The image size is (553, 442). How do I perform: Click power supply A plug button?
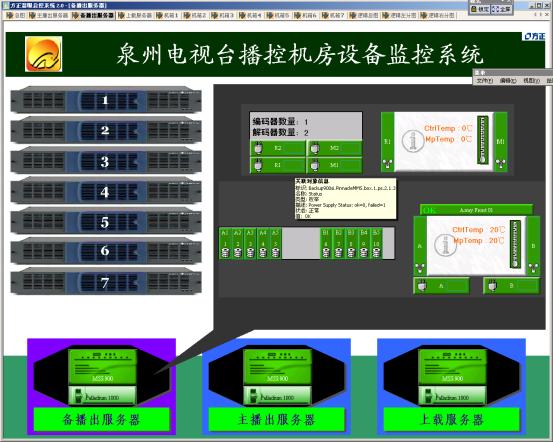point(441,286)
